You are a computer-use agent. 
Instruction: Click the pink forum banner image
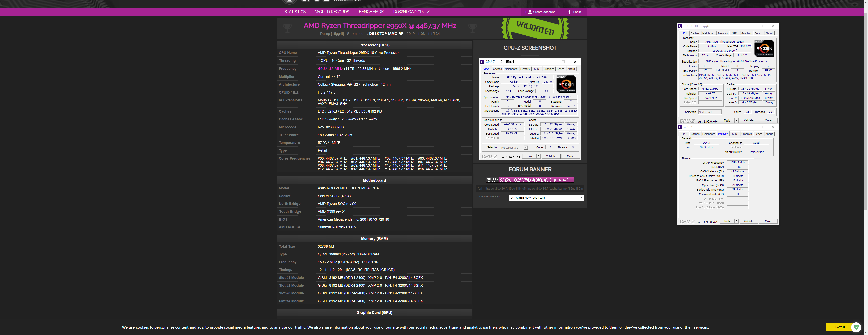(530, 180)
